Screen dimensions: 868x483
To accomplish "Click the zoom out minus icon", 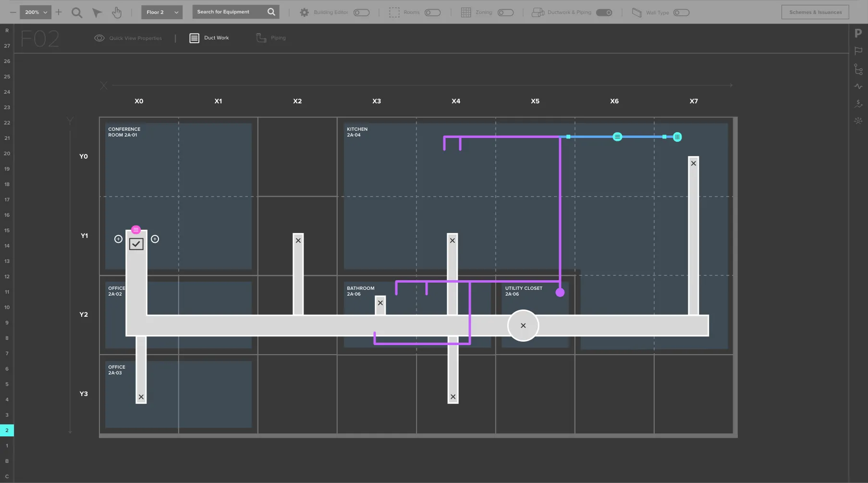I will [13, 12].
